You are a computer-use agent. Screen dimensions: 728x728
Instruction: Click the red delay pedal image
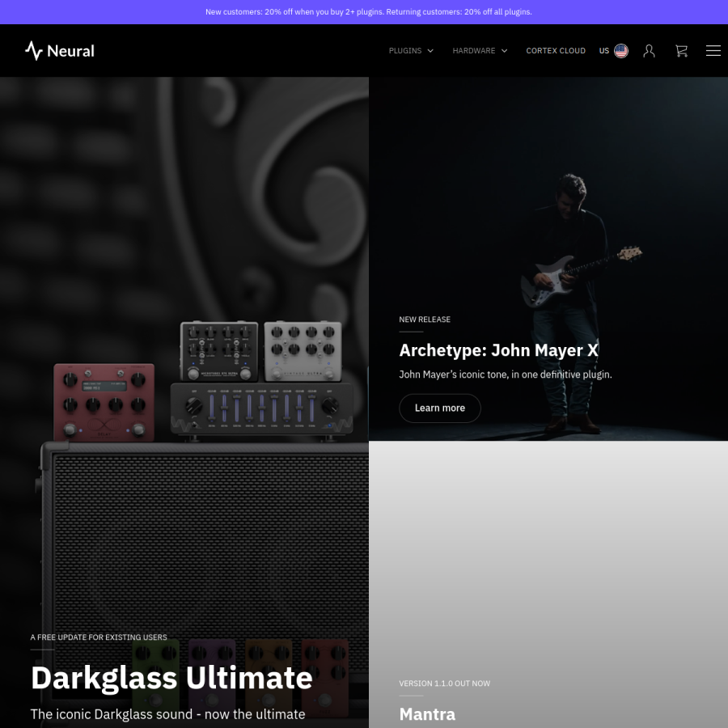tap(104, 402)
